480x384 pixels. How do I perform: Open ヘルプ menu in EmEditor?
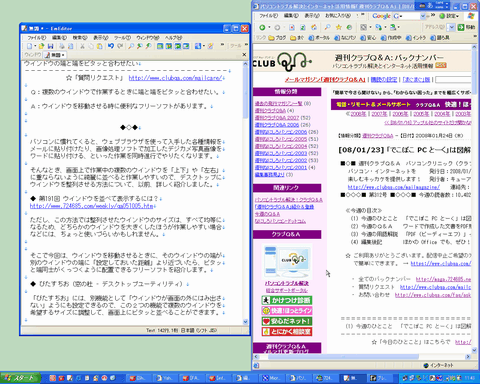point(173,38)
